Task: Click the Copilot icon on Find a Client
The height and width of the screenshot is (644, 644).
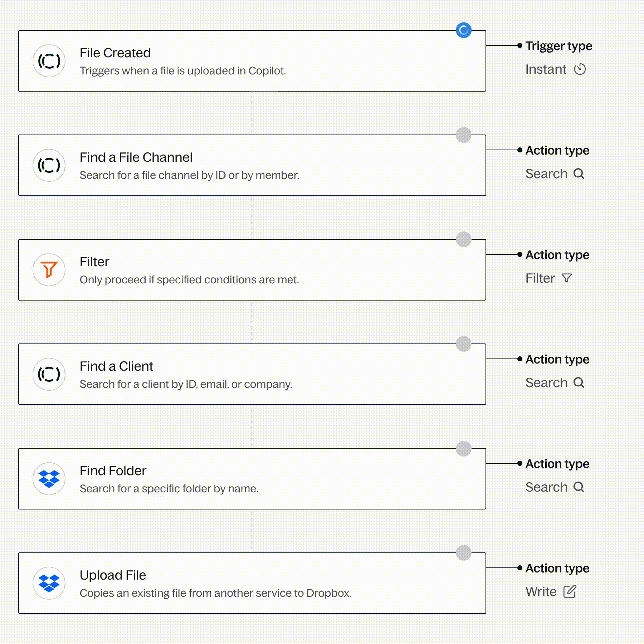Action: [x=49, y=374]
